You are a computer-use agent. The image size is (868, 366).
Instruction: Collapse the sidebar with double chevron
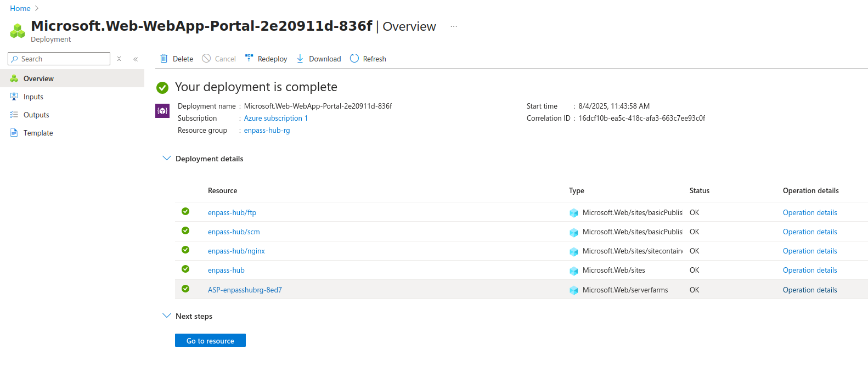click(136, 59)
